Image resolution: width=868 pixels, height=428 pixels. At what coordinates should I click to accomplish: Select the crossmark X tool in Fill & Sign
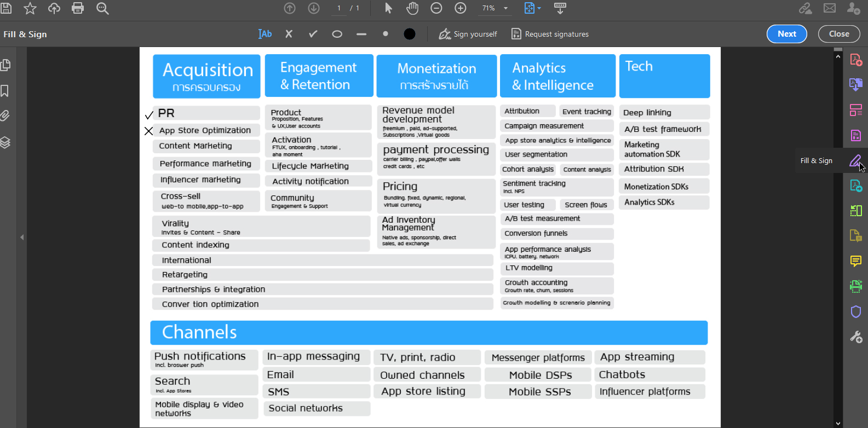tap(289, 34)
